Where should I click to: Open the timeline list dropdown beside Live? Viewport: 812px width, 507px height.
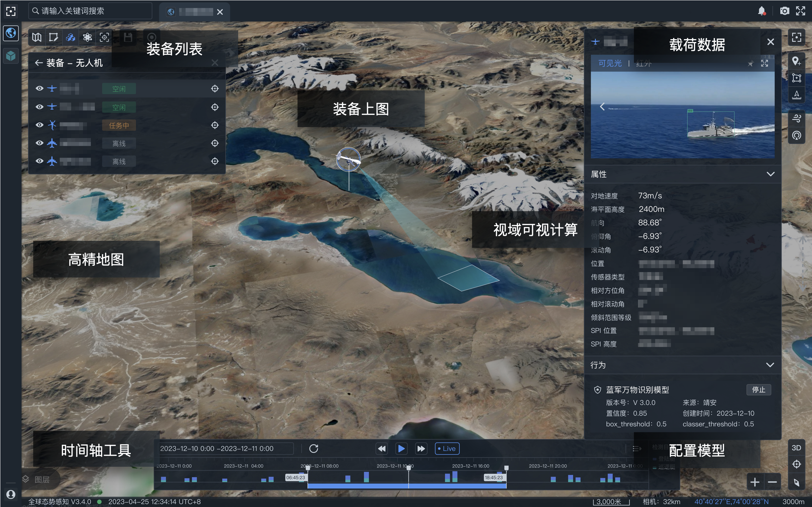point(636,448)
